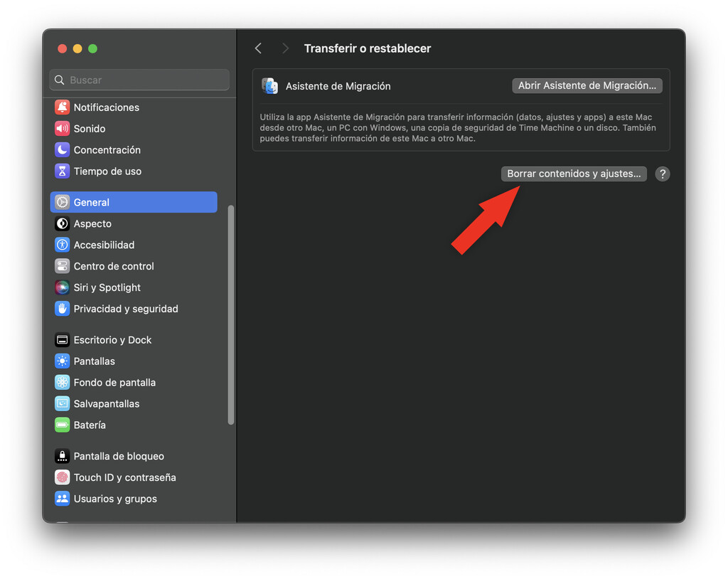Click the Concentración moon icon
Screen dimensions: 728x579
click(x=62, y=149)
